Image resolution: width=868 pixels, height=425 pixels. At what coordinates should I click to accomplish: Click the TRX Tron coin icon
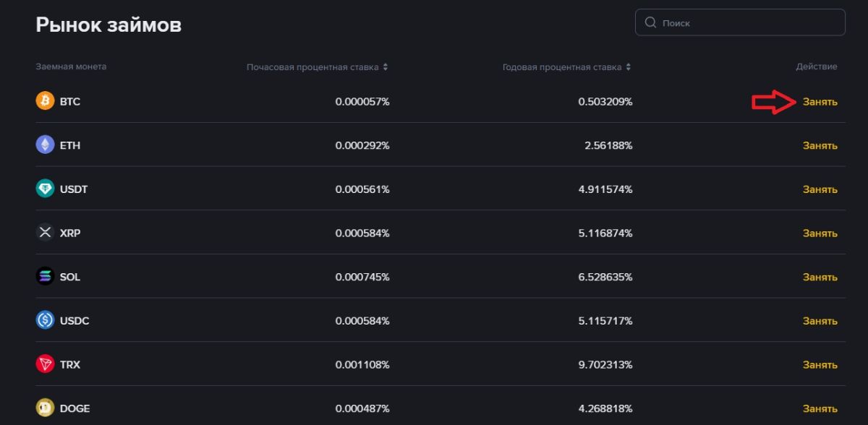pos(45,364)
